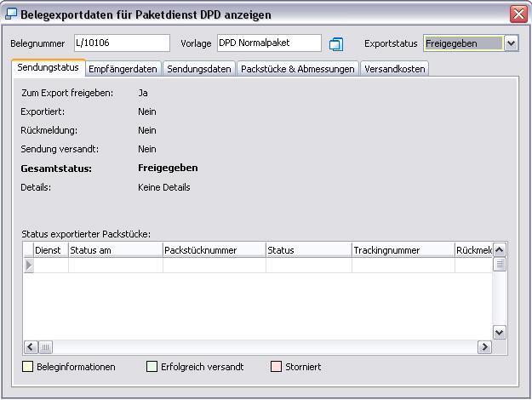Click the Packstücknummer column header
Screen dimensions: 532x400
pyautogui.click(x=214, y=250)
